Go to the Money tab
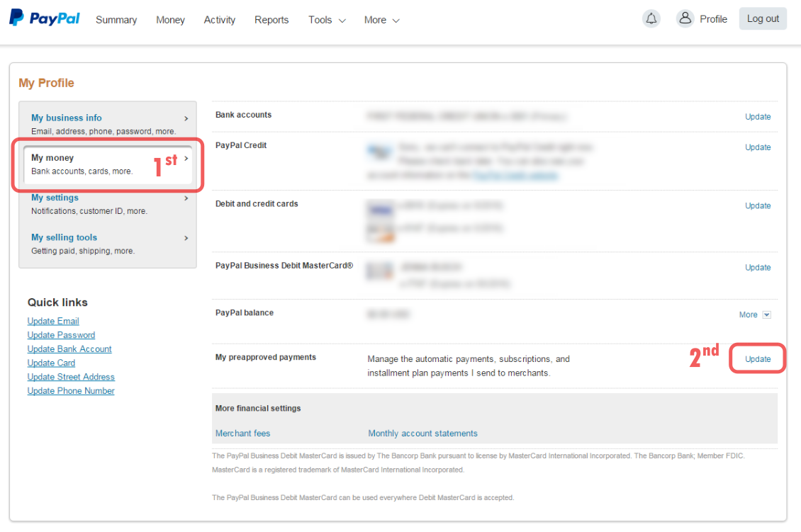This screenshot has width=801, height=532. tap(170, 20)
